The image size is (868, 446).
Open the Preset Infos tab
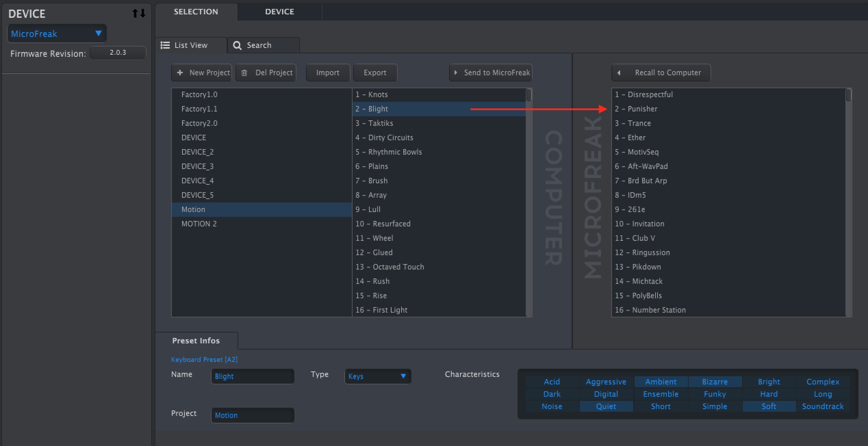click(196, 340)
